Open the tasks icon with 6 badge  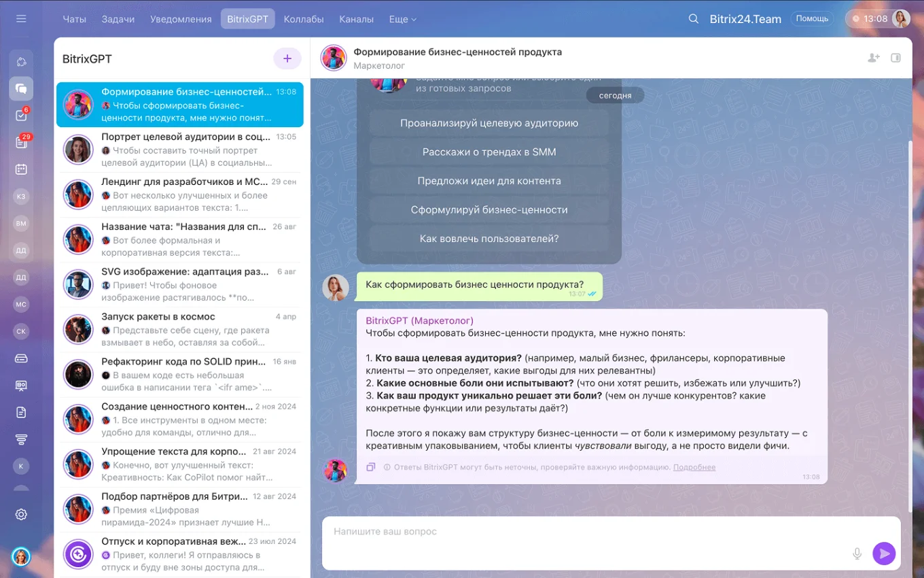[x=21, y=115]
